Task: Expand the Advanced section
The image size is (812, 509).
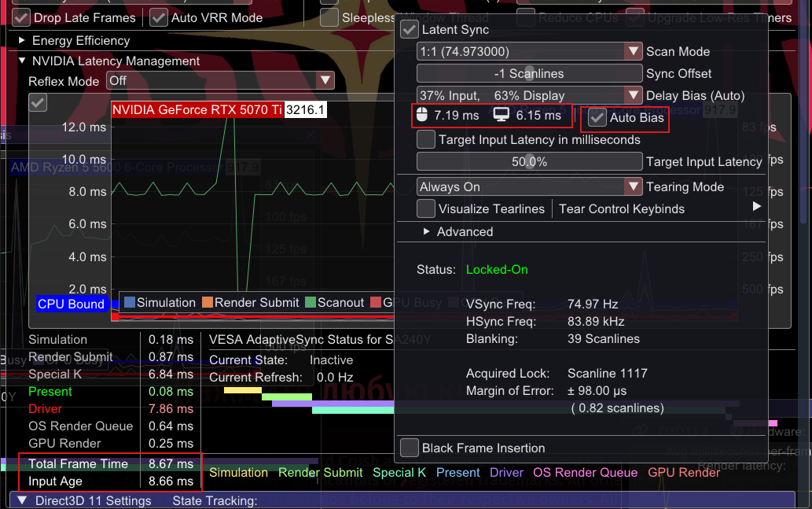Action: (x=426, y=232)
